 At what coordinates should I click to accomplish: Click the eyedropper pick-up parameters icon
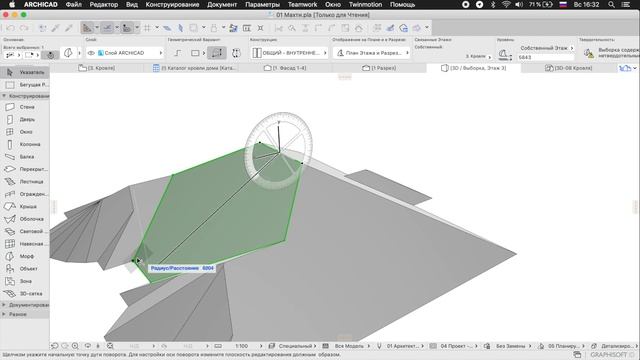click(x=56, y=28)
